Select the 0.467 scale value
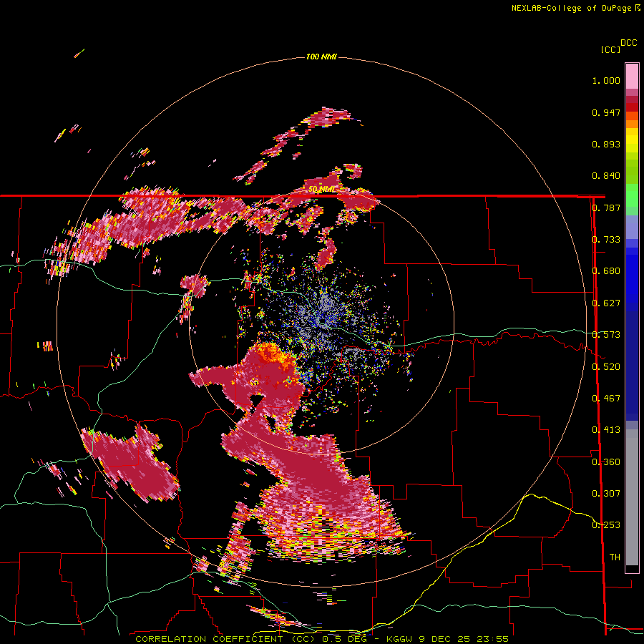 tap(606, 399)
